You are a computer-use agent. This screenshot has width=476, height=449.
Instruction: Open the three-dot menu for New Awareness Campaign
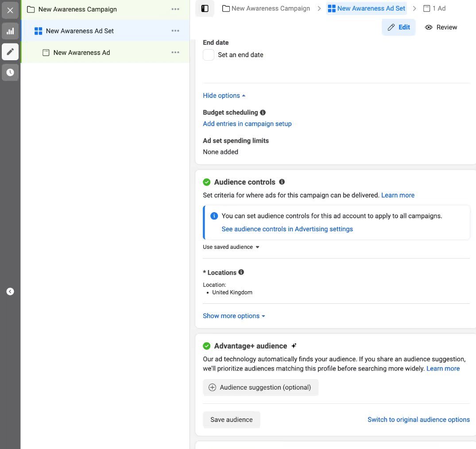click(175, 9)
